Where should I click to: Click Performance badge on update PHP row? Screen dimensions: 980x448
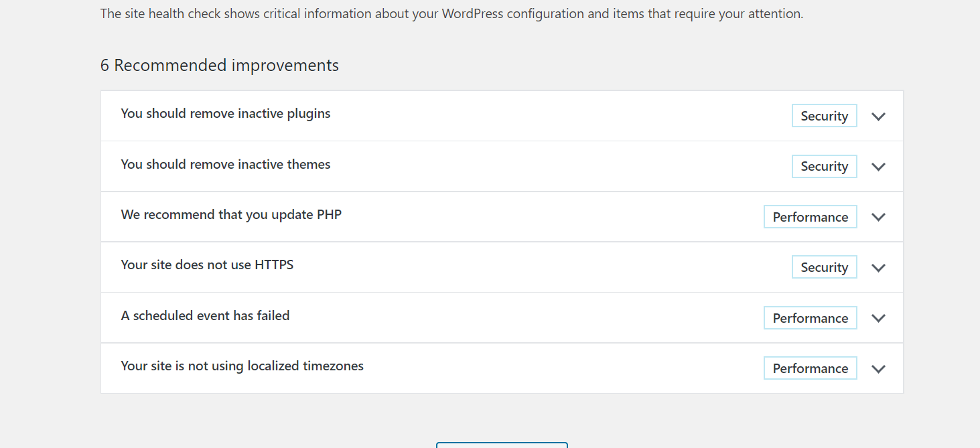(811, 217)
